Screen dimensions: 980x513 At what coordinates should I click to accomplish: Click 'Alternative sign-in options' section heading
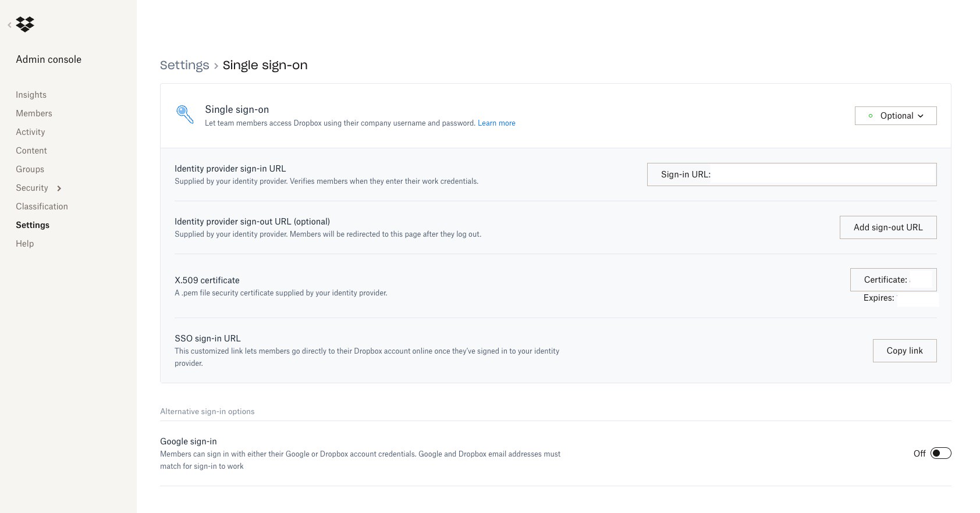pyautogui.click(x=207, y=411)
